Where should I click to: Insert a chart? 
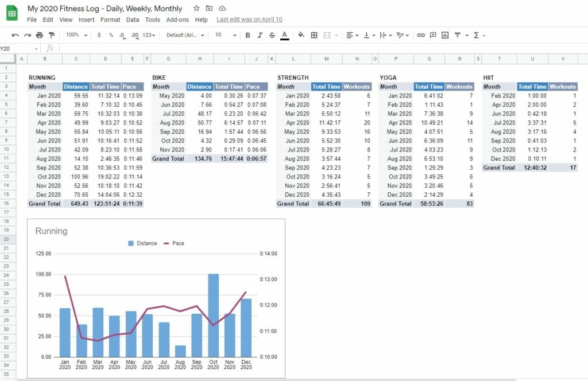tap(445, 35)
